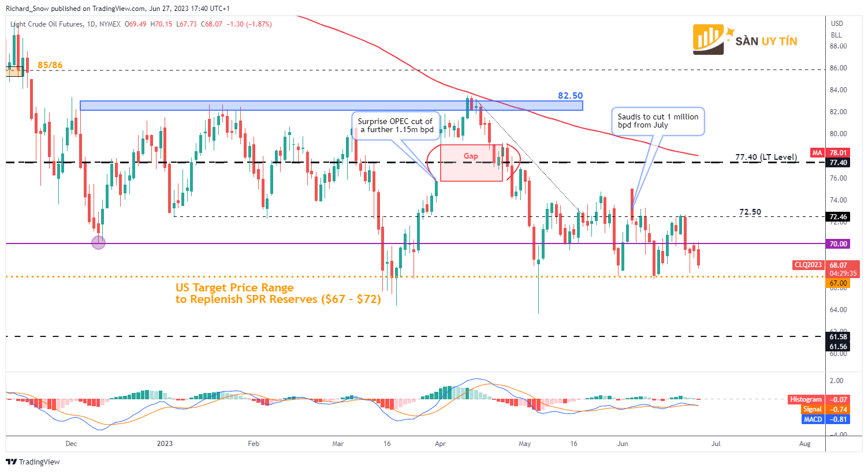Image resolution: width=868 pixels, height=472 pixels.
Task: Click the 76.00 tick on the price axis
Action: click(x=839, y=178)
